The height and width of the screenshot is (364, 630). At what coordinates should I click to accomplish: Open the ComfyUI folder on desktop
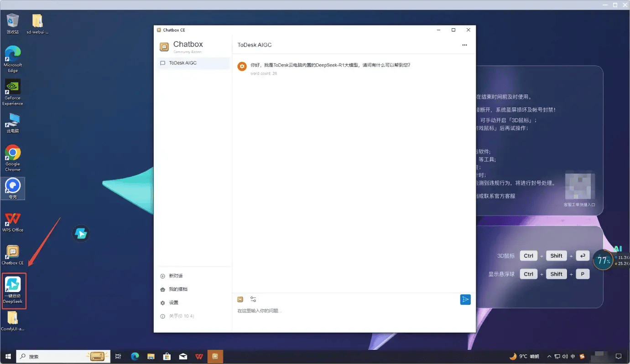pos(13,321)
